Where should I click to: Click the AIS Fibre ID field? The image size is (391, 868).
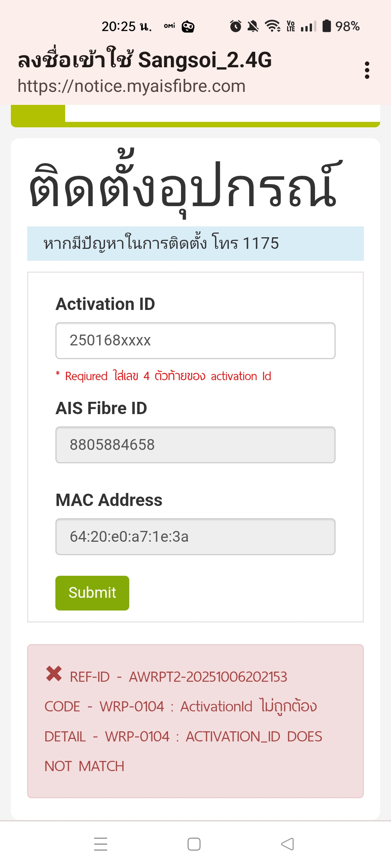click(x=195, y=445)
